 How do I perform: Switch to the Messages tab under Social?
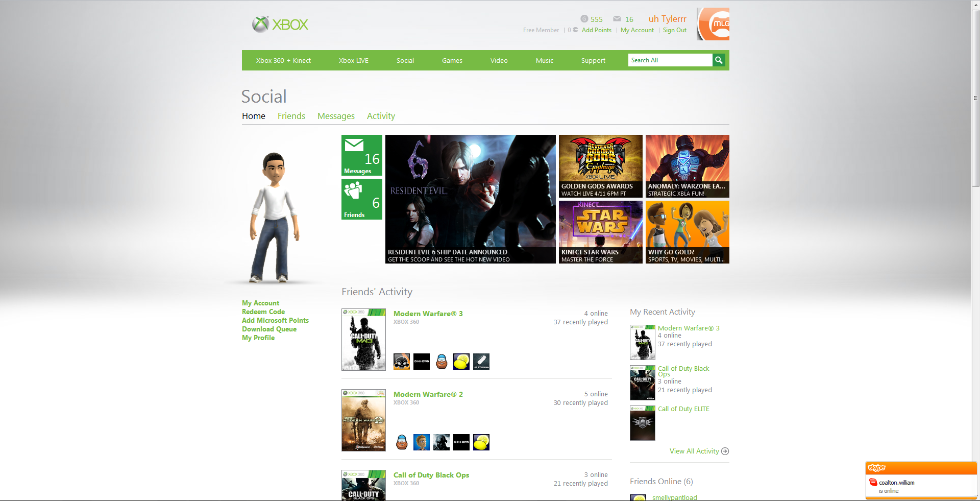tap(336, 116)
